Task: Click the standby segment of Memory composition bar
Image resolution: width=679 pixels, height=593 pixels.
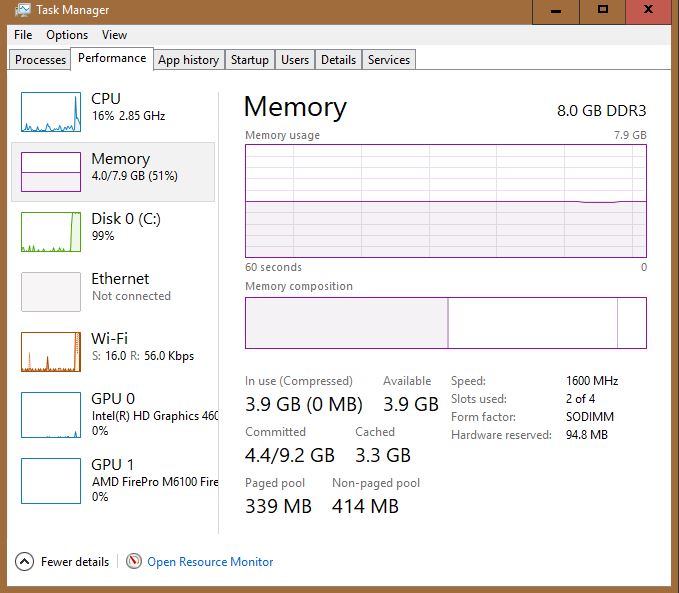Action: pyautogui.click(x=533, y=323)
